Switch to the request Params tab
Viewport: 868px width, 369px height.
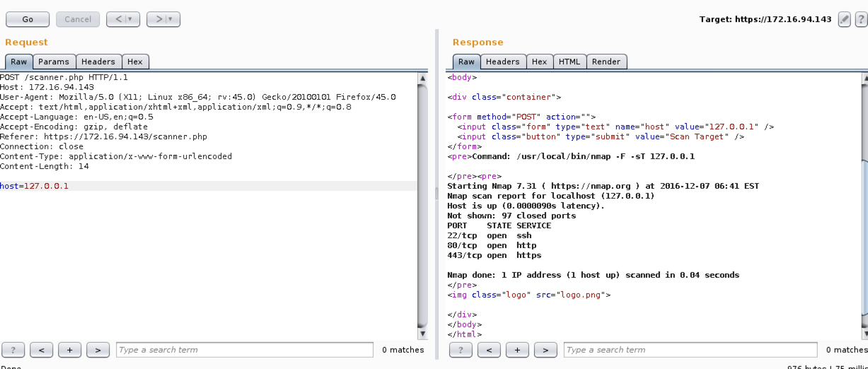pyautogui.click(x=54, y=61)
